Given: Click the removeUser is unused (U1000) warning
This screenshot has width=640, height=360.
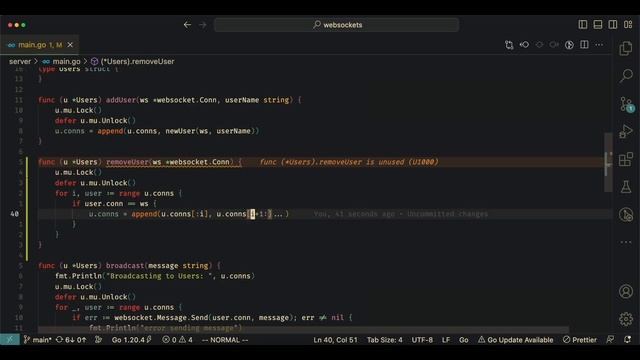Looking at the screenshot, I should click(349, 162).
